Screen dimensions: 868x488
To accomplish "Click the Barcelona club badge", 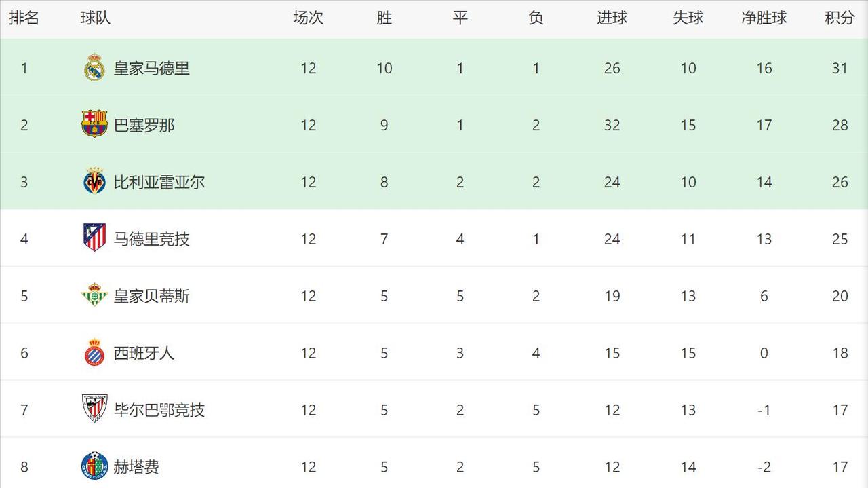I will [x=94, y=124].
